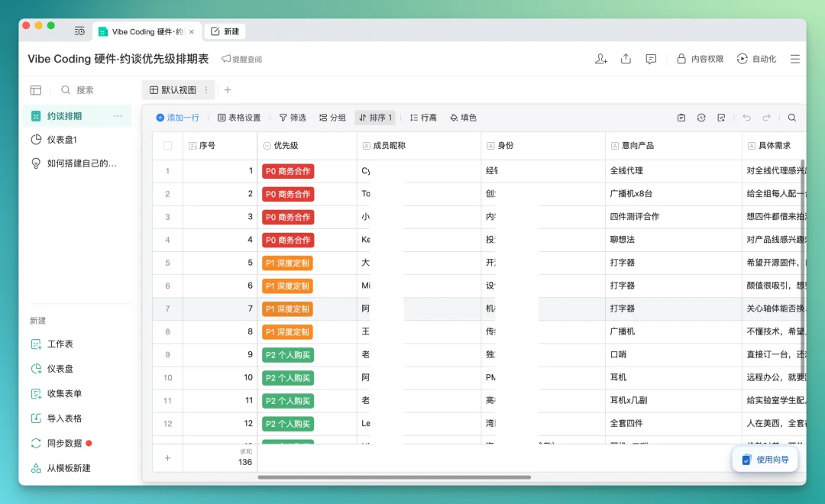Select the 口哨 product cell
Viewport: 825px width, 504px height.
coord(674,354)
